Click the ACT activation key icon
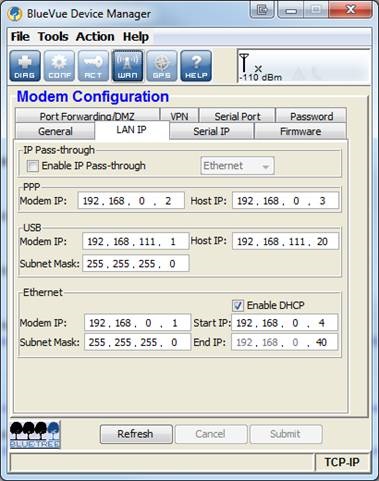 93,66
